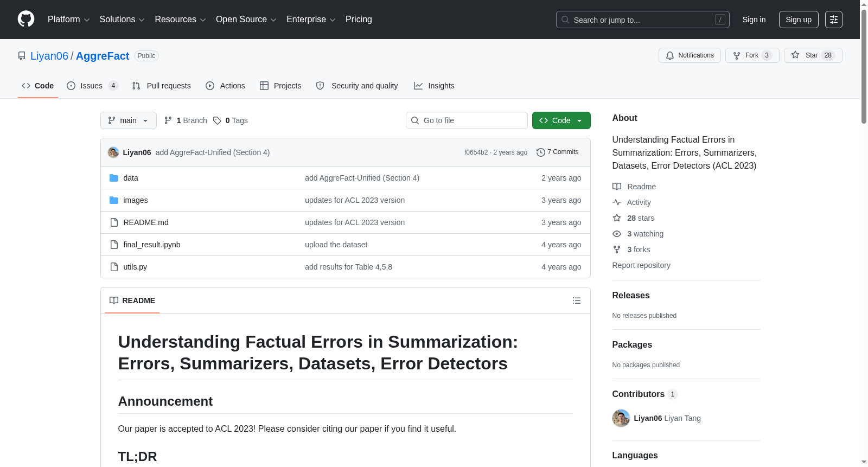Open the final_result.ipynb notebook

pos(152,245)
